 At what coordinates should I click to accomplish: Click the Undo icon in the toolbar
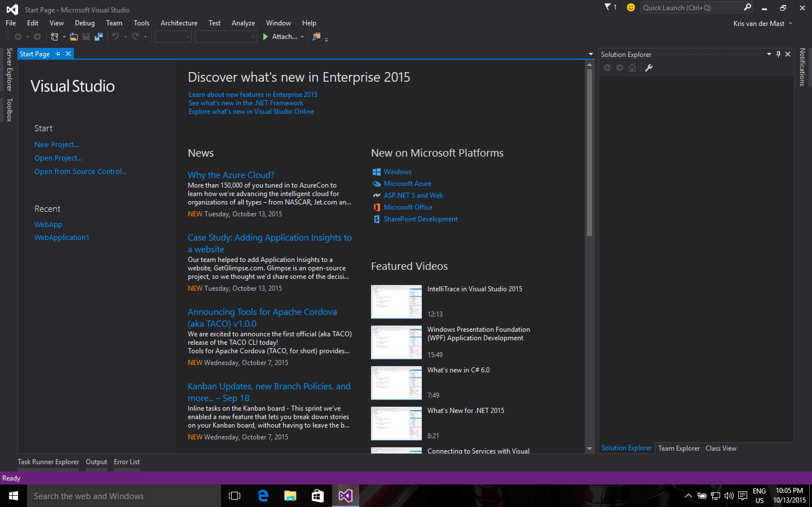[115, 37]
